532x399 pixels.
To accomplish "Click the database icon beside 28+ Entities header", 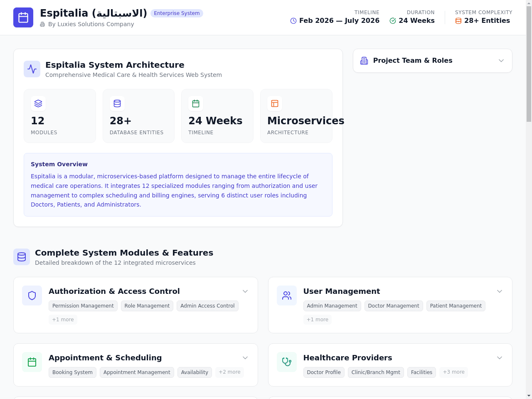I will (x=458, y=21).
